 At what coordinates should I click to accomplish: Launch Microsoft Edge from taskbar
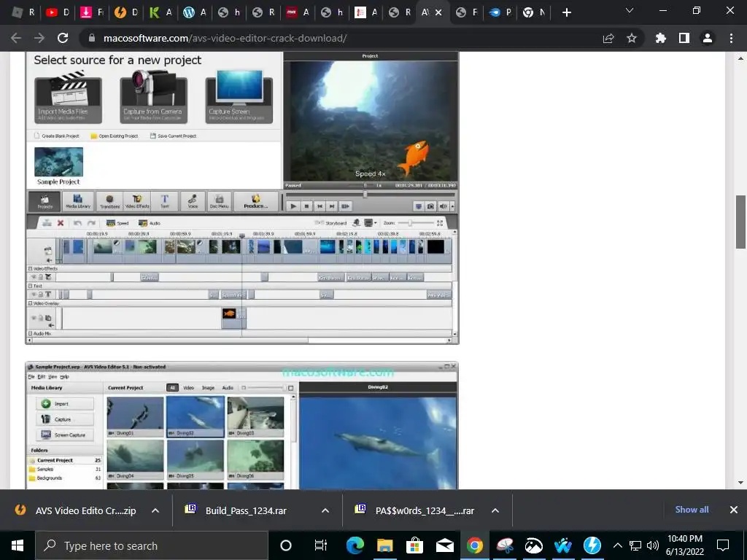355,545
